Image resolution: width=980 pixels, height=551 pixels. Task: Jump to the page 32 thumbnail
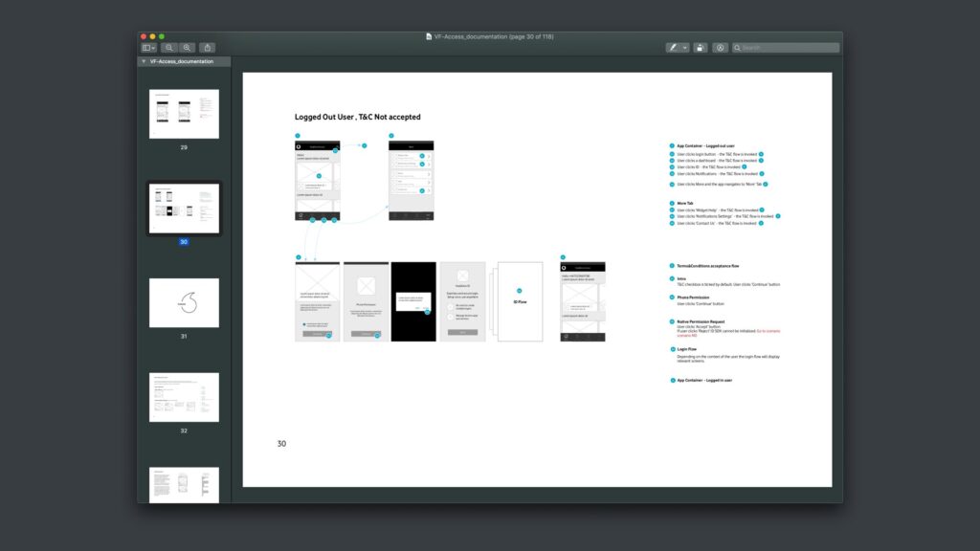(x=184, y=397)
